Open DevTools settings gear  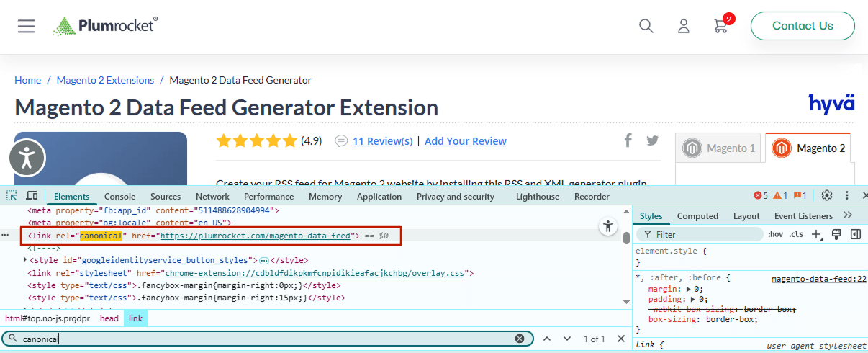(x=827, y=196)
